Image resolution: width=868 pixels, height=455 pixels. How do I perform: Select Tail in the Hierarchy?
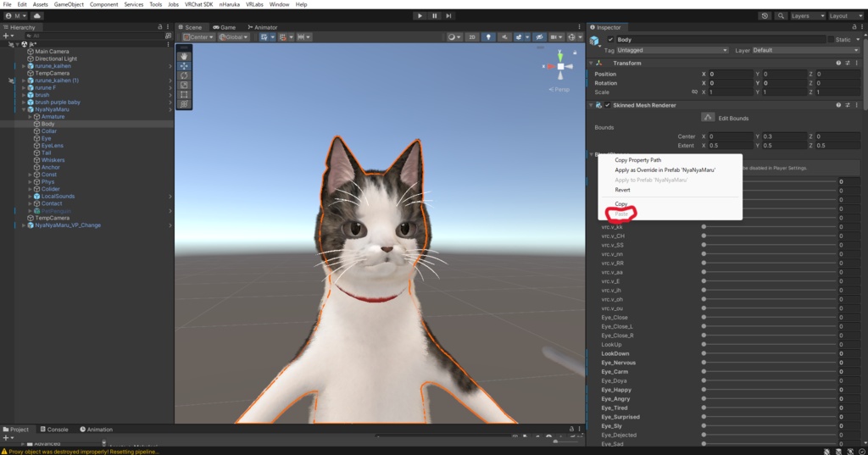pos(46,153)
